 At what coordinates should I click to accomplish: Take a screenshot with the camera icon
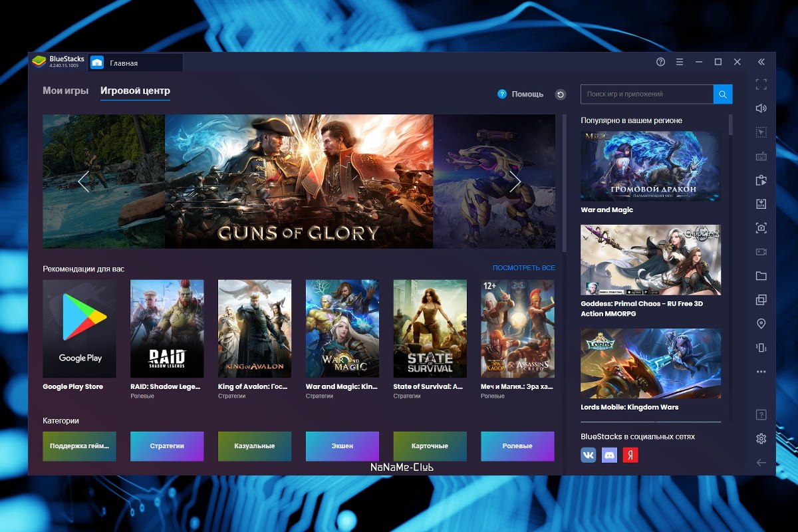(x=761, y=228)
